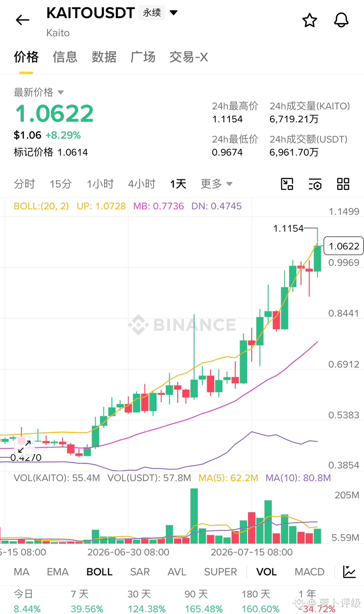Open chart indicator settings icon
364x614 pixels.
pos(315,184)
